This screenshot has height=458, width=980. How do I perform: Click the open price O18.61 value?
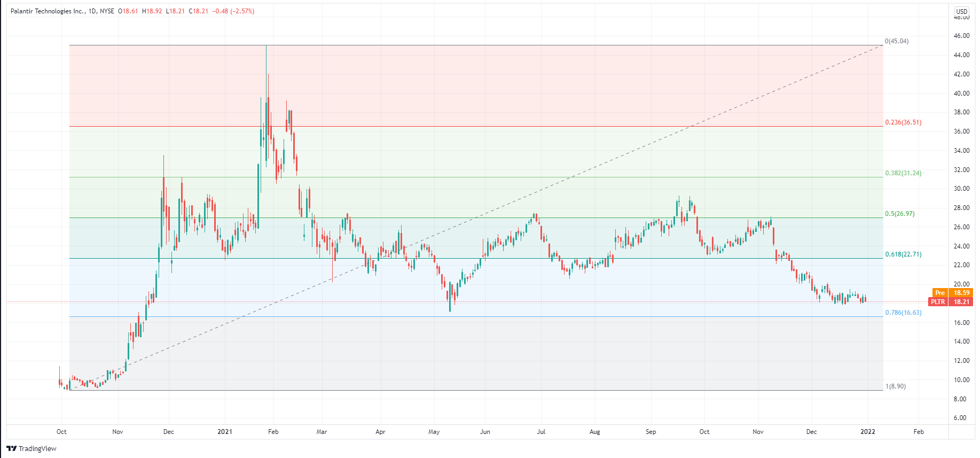click(128, 11)
